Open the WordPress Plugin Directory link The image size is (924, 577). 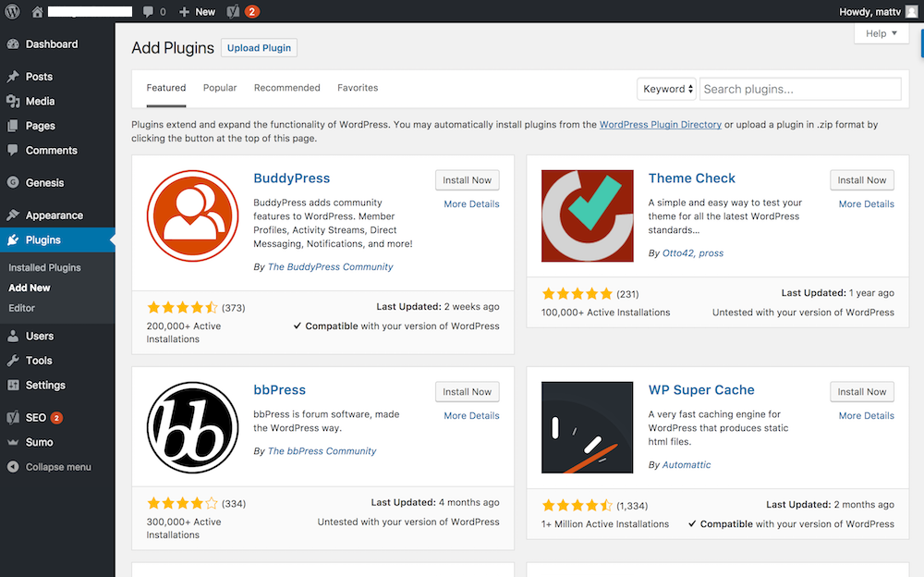coord(660,125)
